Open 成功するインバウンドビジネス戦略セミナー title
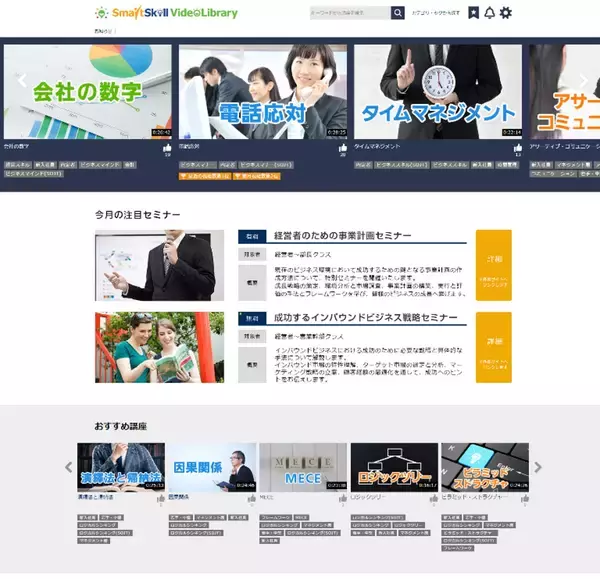 365,318
